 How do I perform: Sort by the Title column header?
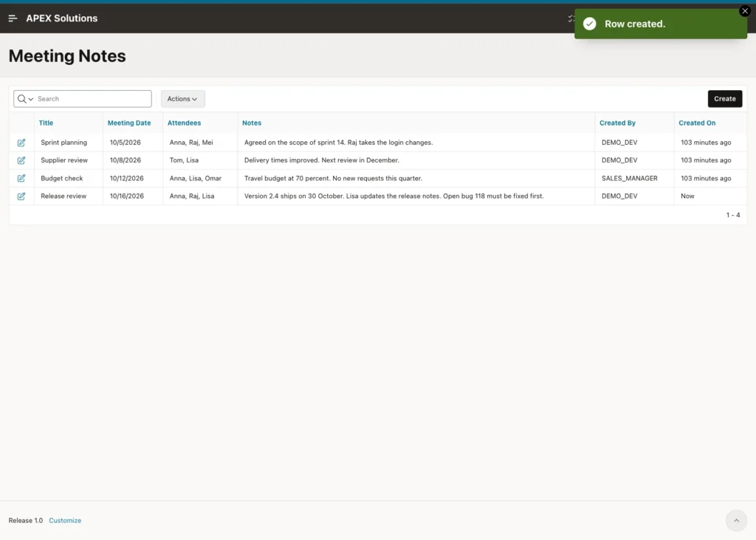coord(46,123)
